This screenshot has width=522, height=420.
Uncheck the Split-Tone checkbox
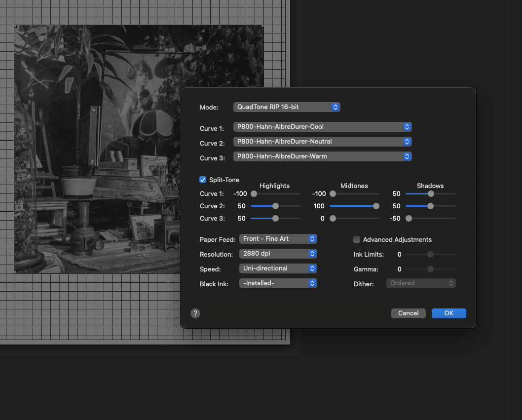tap(203, 180)
